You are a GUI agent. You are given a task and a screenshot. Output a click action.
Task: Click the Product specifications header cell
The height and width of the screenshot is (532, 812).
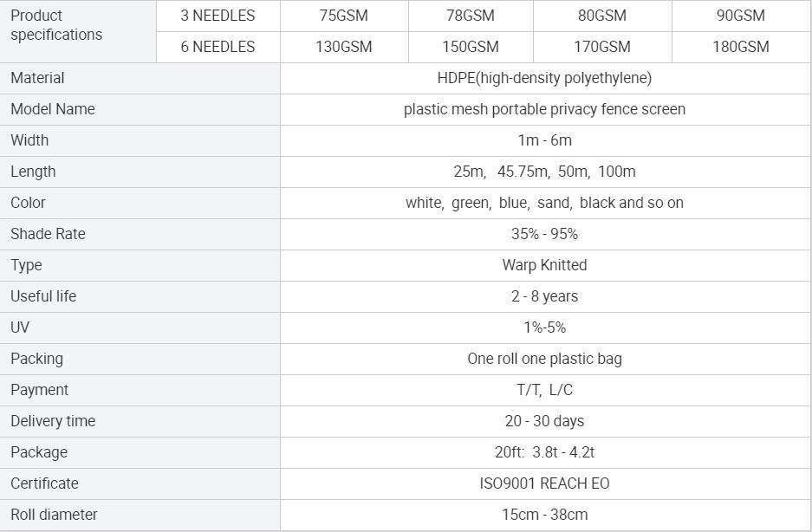click(56, 25)
